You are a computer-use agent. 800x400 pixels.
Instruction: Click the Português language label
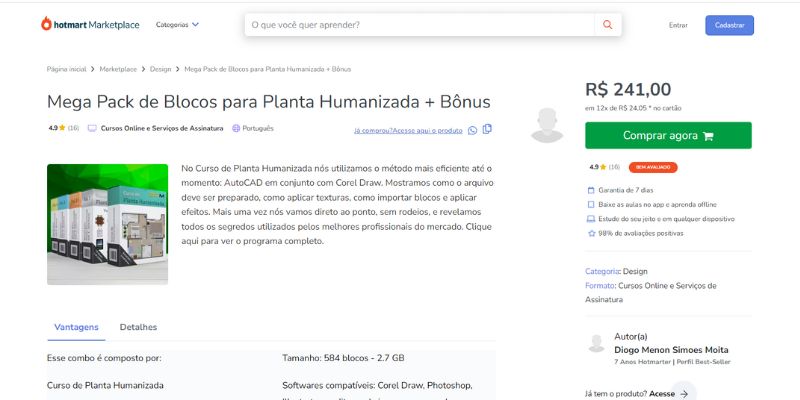258,129
